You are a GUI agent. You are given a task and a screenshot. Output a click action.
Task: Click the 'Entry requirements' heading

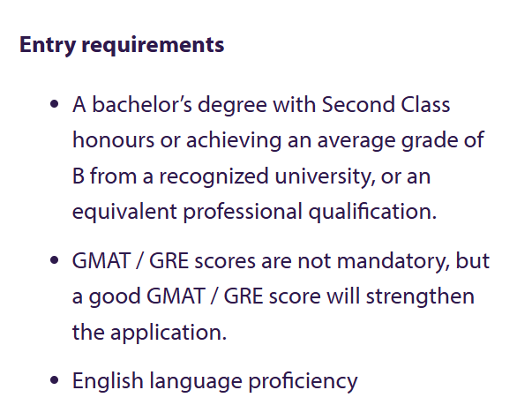122,45
